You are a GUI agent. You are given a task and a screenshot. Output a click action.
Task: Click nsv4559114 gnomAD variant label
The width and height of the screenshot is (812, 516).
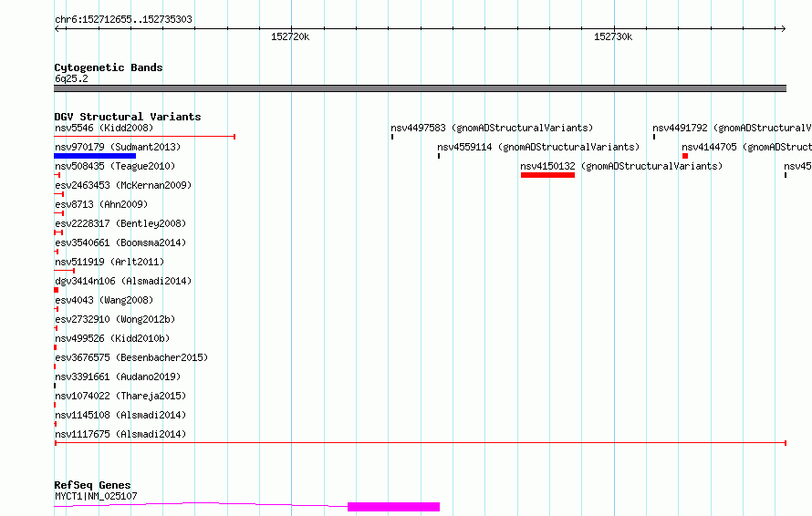pos(538,147)
